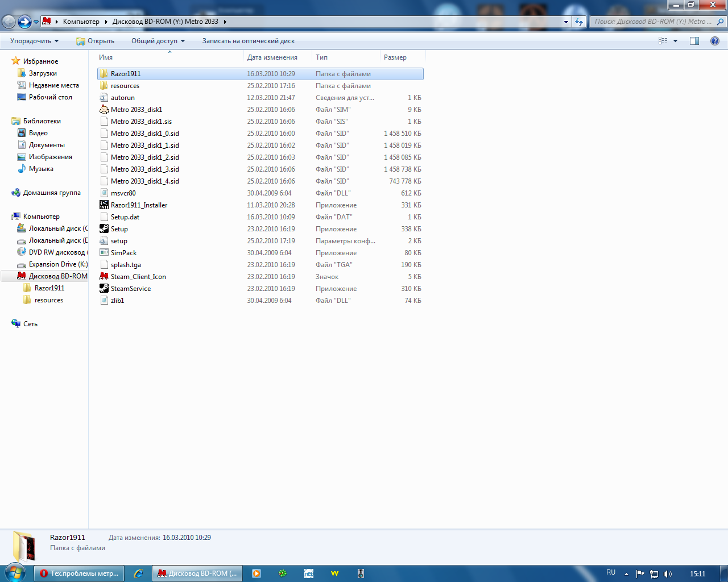Open Библиотеки in the navigation pane
Viewport: 728px width, 582px height.
(x=42, y=121)
